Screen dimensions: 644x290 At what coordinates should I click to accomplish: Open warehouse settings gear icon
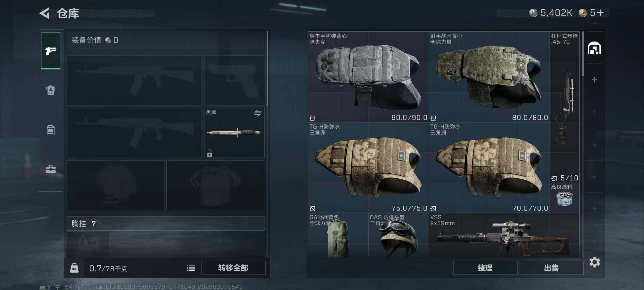point(595,262)
